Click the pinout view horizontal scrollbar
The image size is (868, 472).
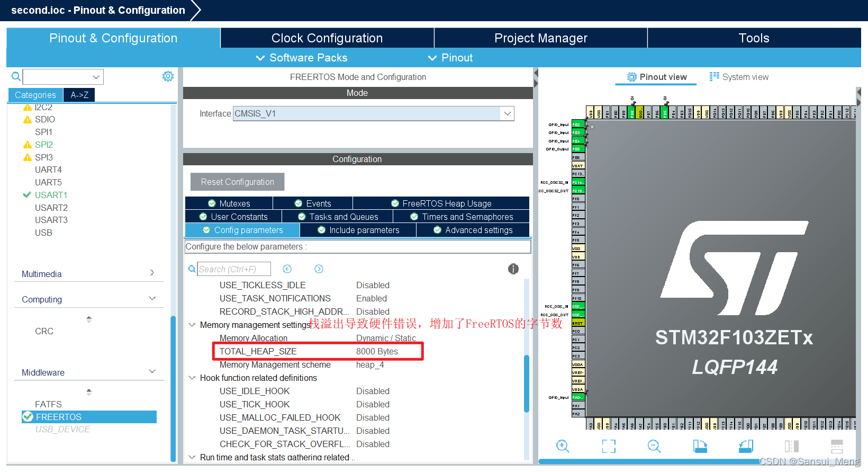(x=648, y=461)
